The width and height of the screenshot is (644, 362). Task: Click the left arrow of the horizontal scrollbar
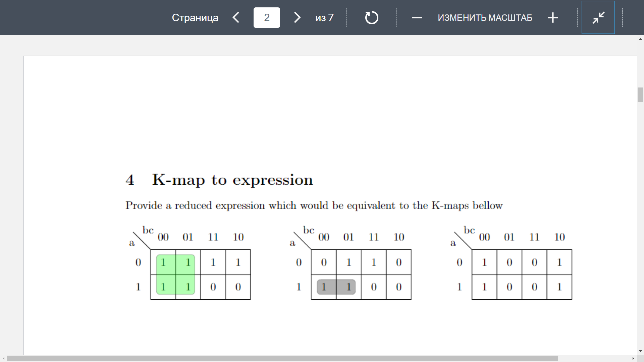(3, 359)
